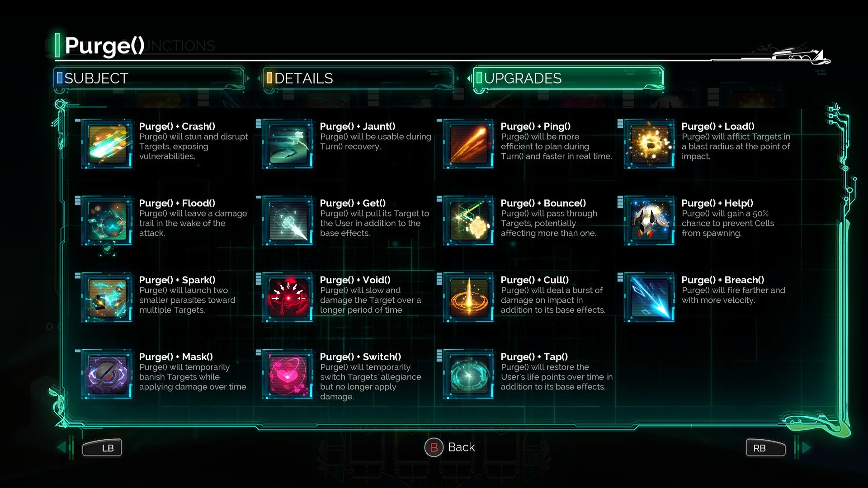Viewport: 868px width, 488px height.
Task: Click the LB previous function button
Action: (102, 448)
